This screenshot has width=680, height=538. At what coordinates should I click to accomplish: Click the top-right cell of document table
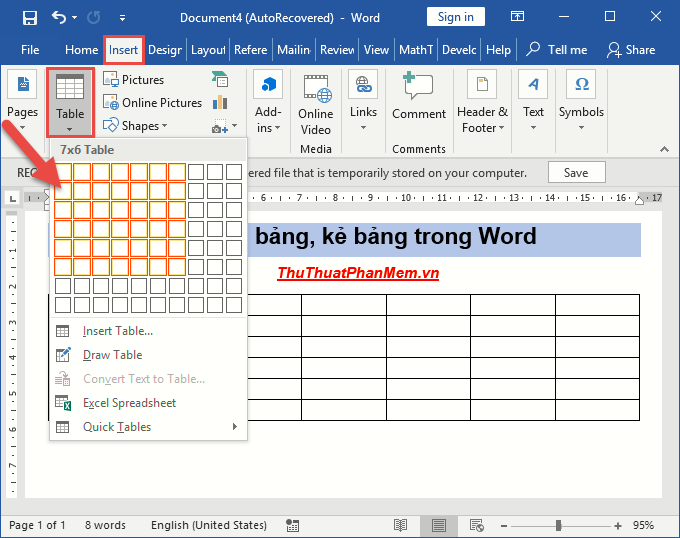click(597, 305)
